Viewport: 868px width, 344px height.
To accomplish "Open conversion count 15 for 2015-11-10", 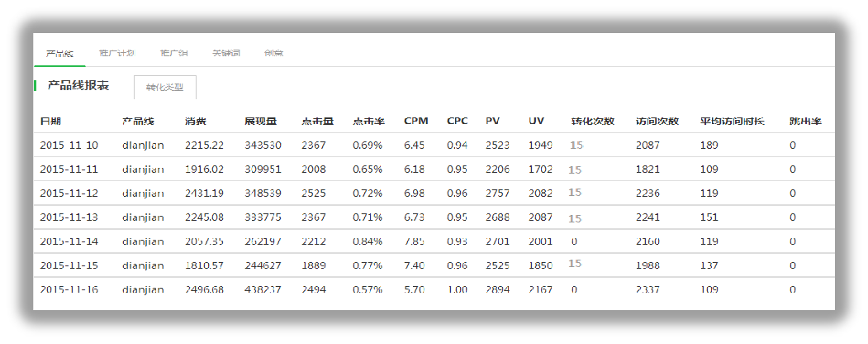I will [576, 145].
